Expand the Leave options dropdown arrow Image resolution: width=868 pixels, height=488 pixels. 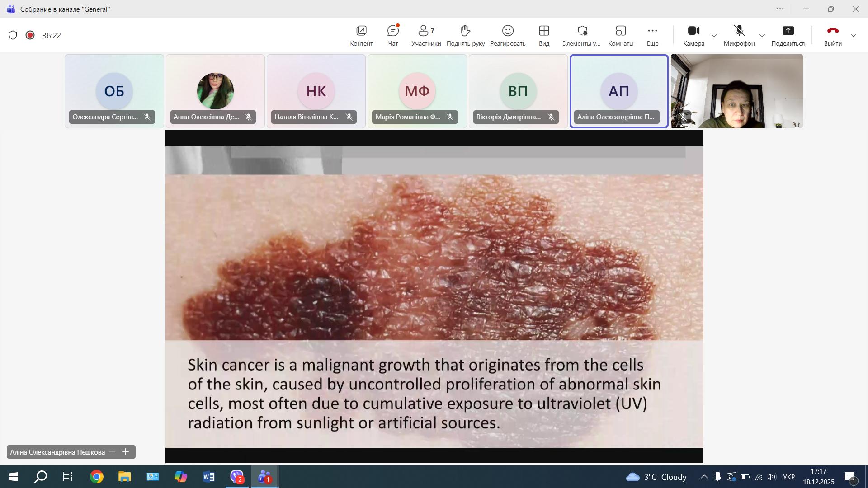[x=854, y=36]
